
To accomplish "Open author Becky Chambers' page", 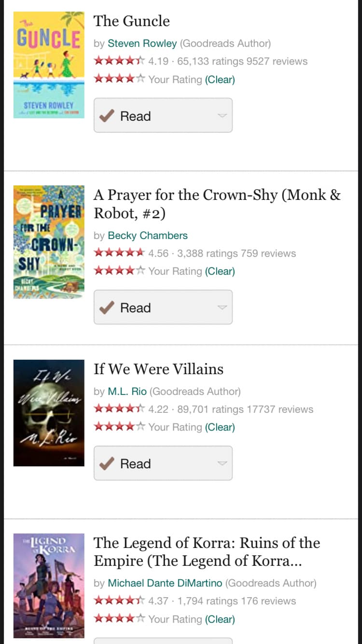I will click(x=148, y=236).
